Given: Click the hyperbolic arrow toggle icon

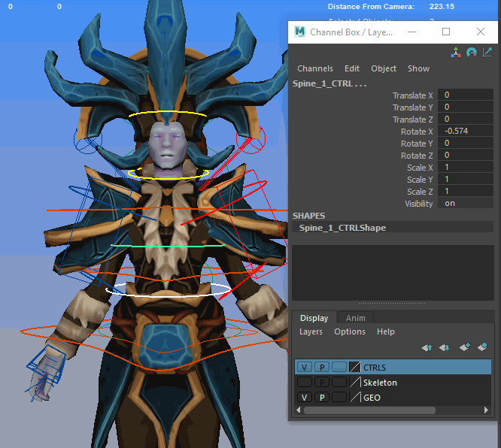Looking at the screenshot, I should (487, 52).
